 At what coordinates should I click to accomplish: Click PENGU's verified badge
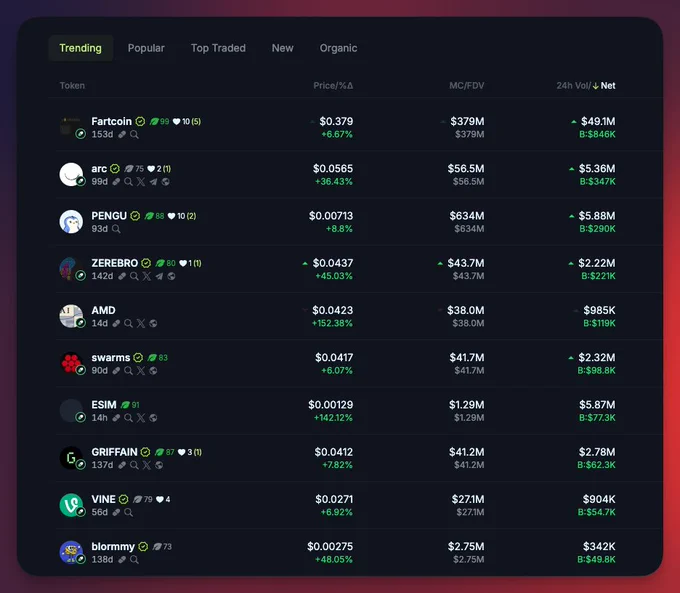tap(135, 216)
